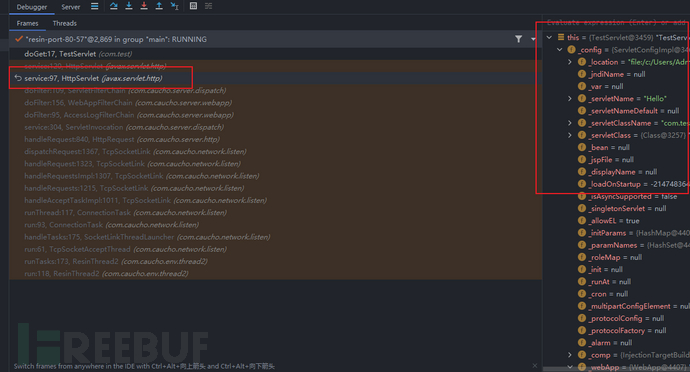690x372 pixels.
Task: Click the Step Over toolbar icon
Action: [114, 6]
